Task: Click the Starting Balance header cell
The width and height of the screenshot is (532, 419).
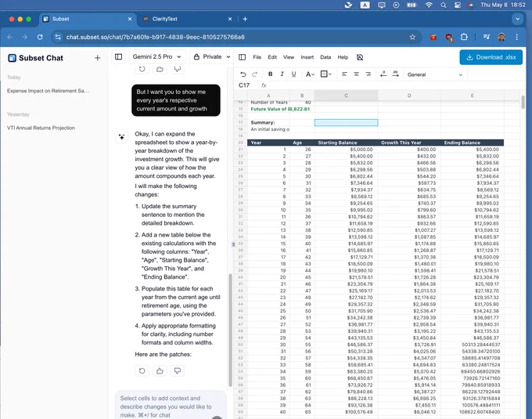Action: pyautogui.click(x=346, y=143)
